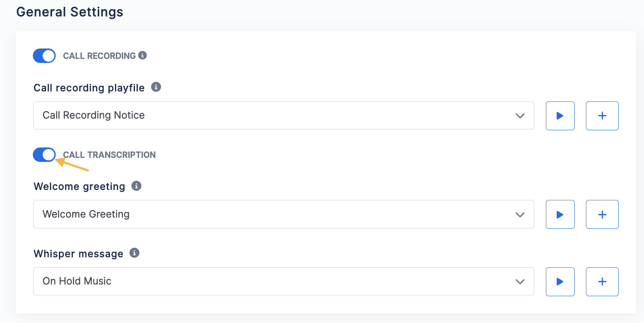Image resolution: width=644 pixels, height=323 pixels.
Task: Play the On Hold Music whisper message
Action: tap(560, 282)
